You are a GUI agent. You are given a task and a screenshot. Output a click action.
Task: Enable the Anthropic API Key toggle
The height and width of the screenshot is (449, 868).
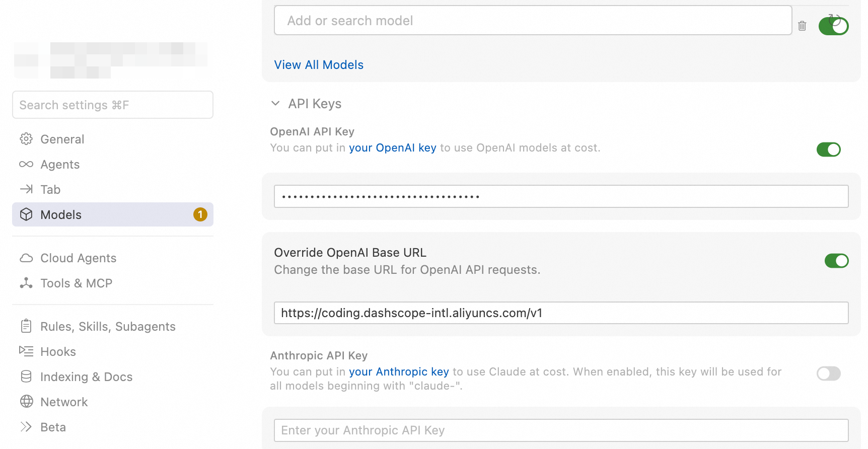828,373
